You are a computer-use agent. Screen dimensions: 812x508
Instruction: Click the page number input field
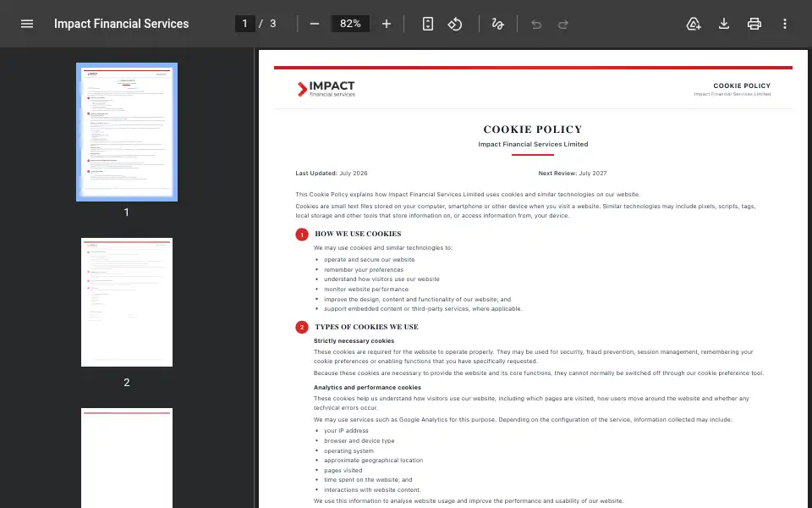click(245, 24)
